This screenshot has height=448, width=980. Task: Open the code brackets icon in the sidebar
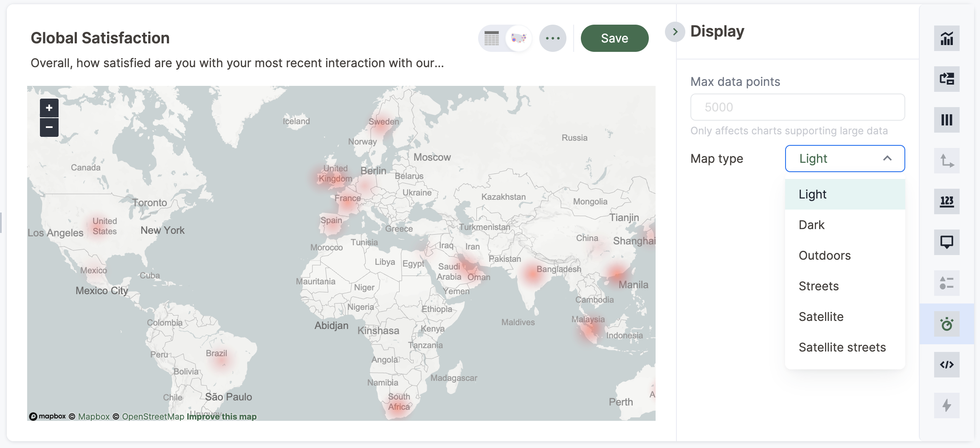click(946, 365)
